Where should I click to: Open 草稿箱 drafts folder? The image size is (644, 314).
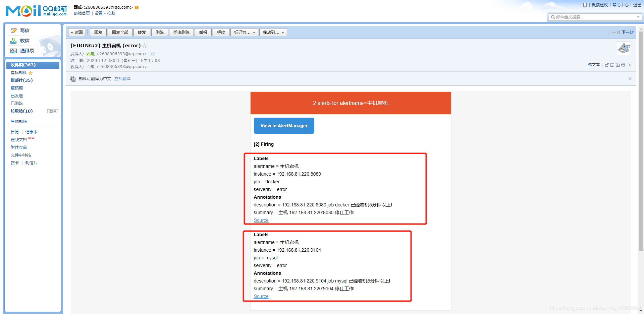17,88
